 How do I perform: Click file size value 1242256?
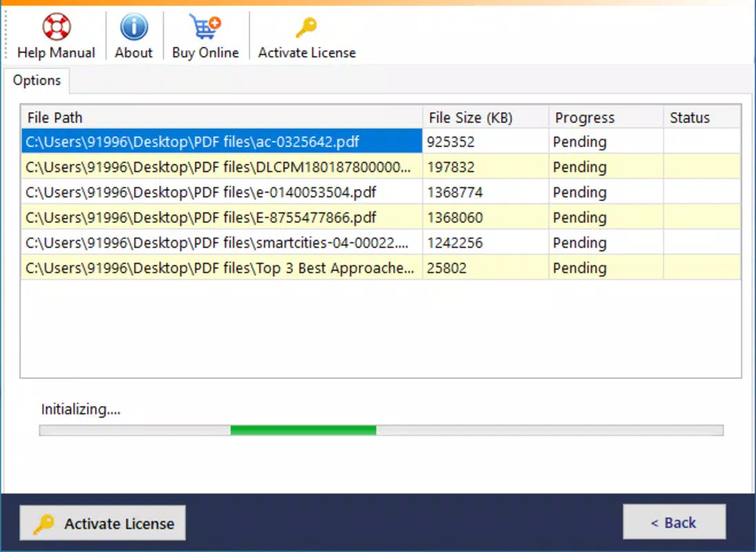coord(455,242)
